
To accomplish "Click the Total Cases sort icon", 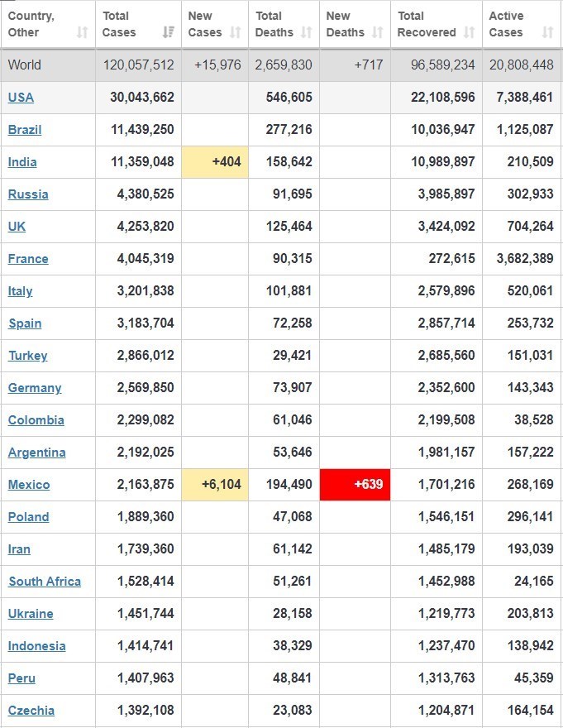I will [x=169, y=32].
